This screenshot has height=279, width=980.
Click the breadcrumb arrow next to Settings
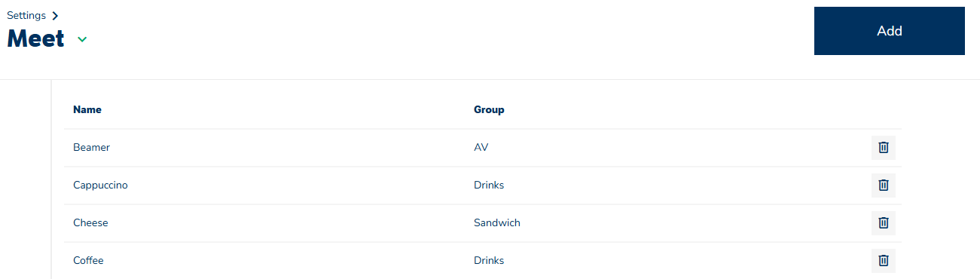[x=56, y=16]
